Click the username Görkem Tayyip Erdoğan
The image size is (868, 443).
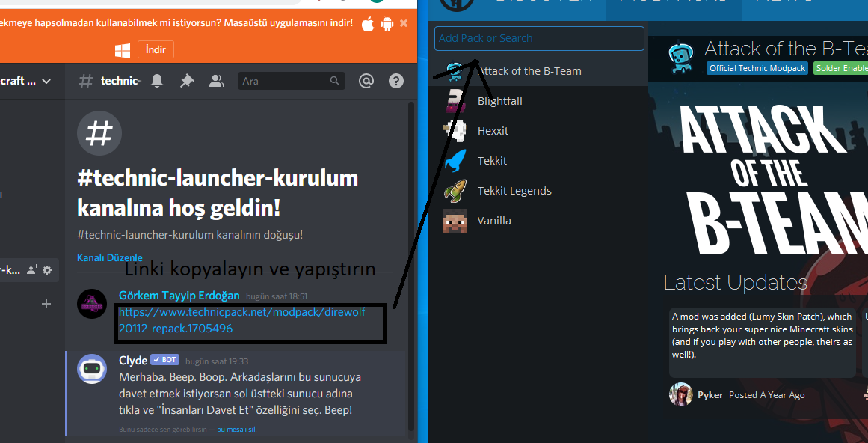pyautogui.click(x=179, y=295)
